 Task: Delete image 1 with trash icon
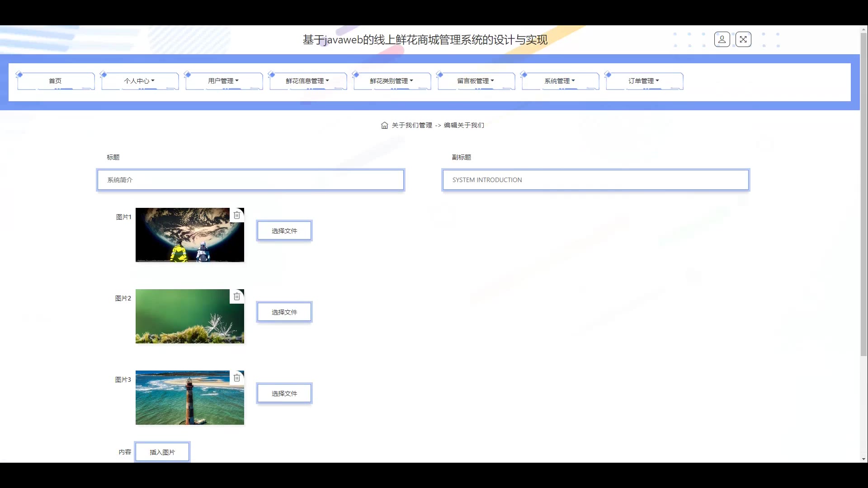click(237, 215)
